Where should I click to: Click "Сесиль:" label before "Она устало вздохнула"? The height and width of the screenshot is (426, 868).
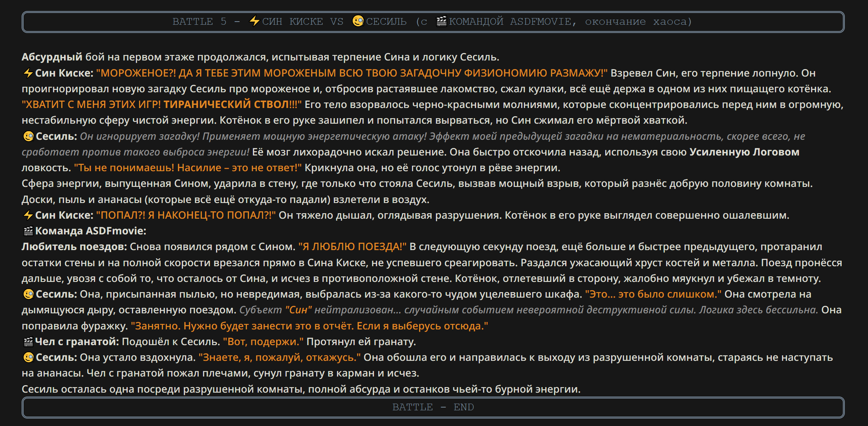click(x=57, y=357)
